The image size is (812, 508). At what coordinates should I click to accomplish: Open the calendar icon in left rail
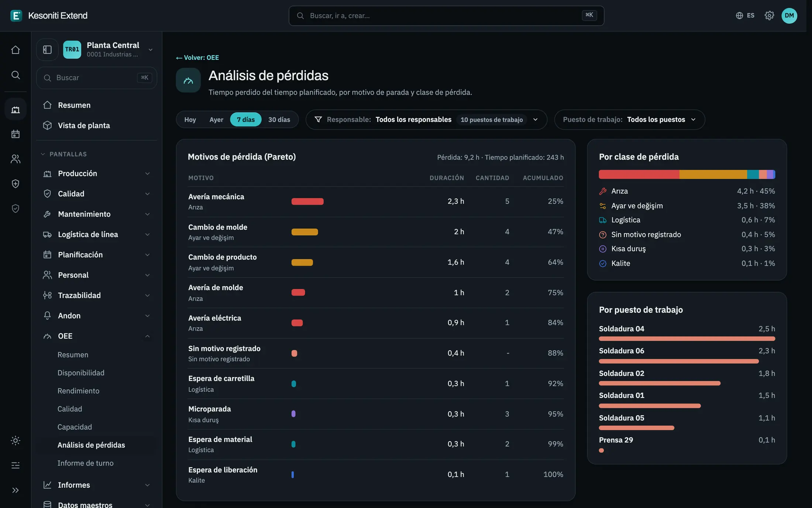pos(15,134)
